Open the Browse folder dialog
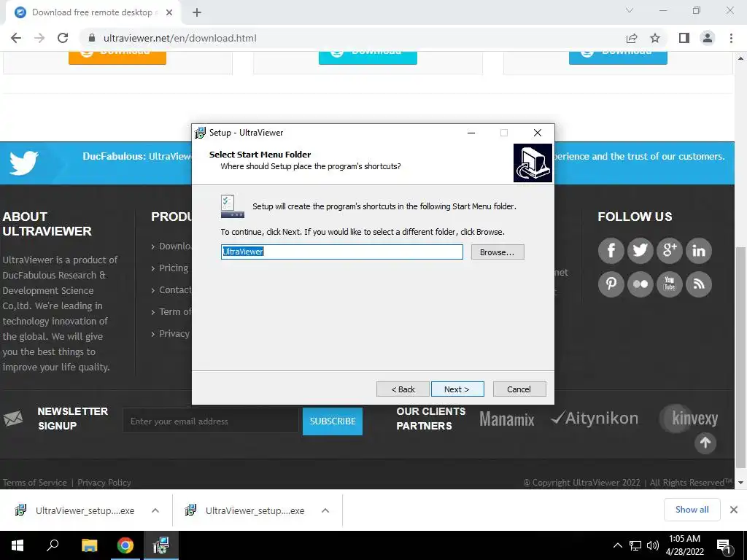This screenshot has height=560, width=747. click(x=498, y=252)
